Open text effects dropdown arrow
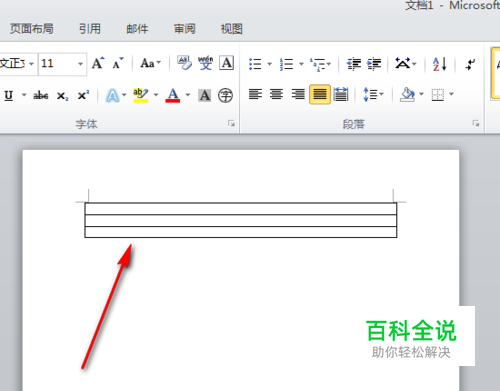 coord(124,95)
